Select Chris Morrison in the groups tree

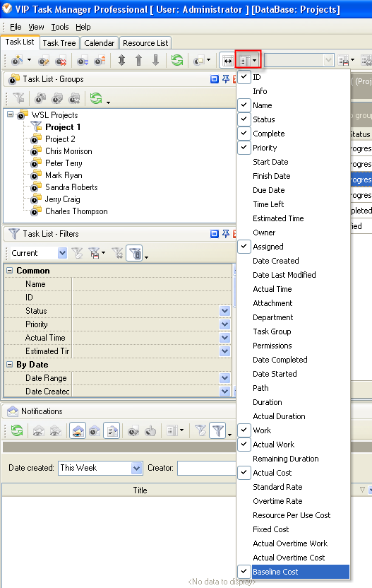68,151
